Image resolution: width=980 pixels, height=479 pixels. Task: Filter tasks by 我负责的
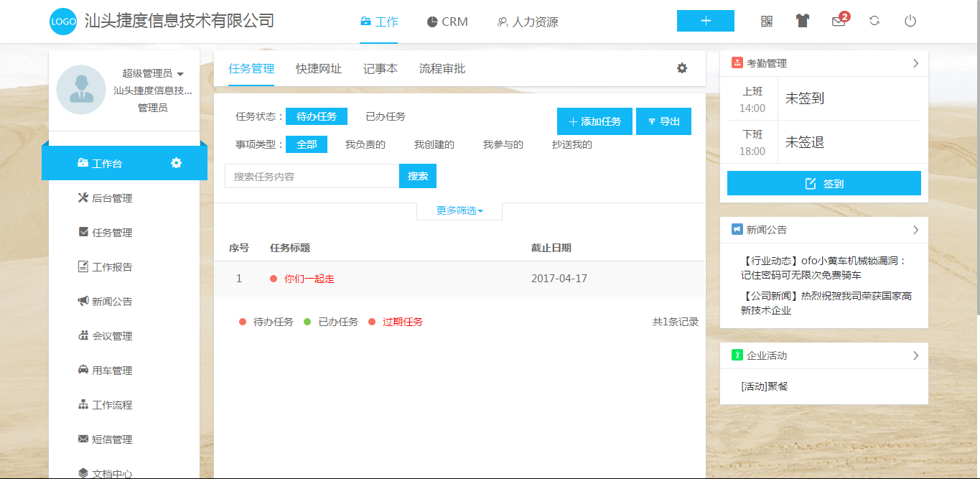(x=365, y=144)
